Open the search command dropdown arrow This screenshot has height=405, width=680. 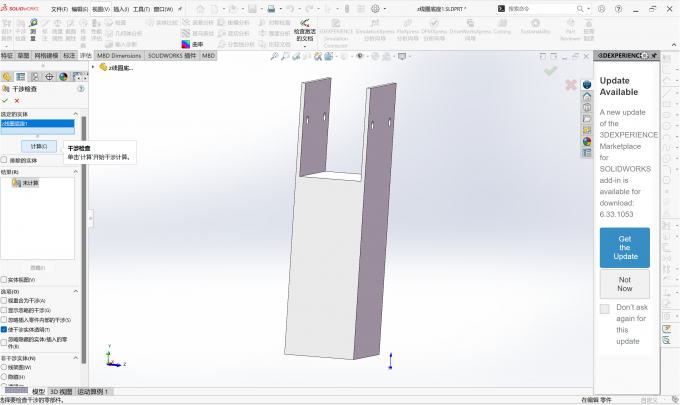[x=588, y=9]
